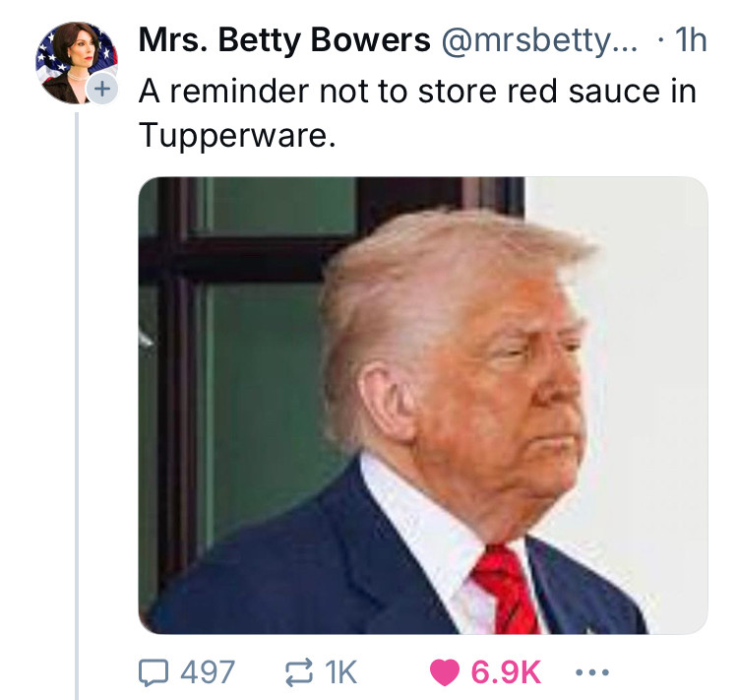Click the Mrs. Betty Bowers display name
Image resolution: width=738 pixels, height=700 pixels.
click(284, 40)
